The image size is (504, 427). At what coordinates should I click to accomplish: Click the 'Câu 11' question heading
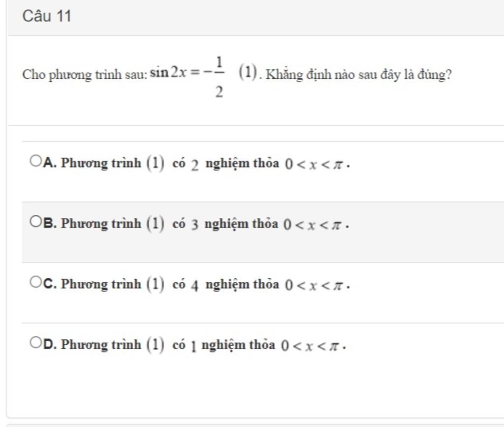tap(47, 16)
